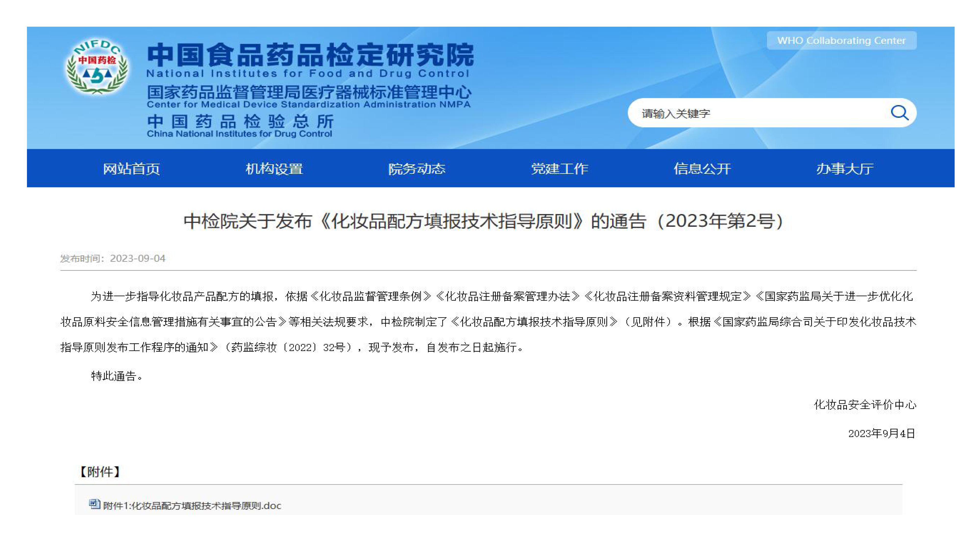Download 附件1 化妆品配方填报技术指导原则.doc
The width and height of the screenshot is (980, 551).
click(192, 505)
